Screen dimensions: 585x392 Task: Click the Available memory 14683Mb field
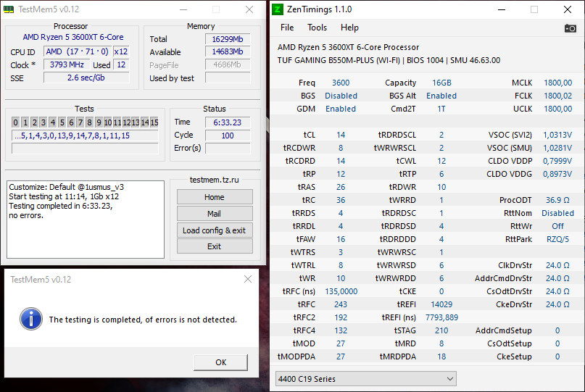click(x=228, y=52)
